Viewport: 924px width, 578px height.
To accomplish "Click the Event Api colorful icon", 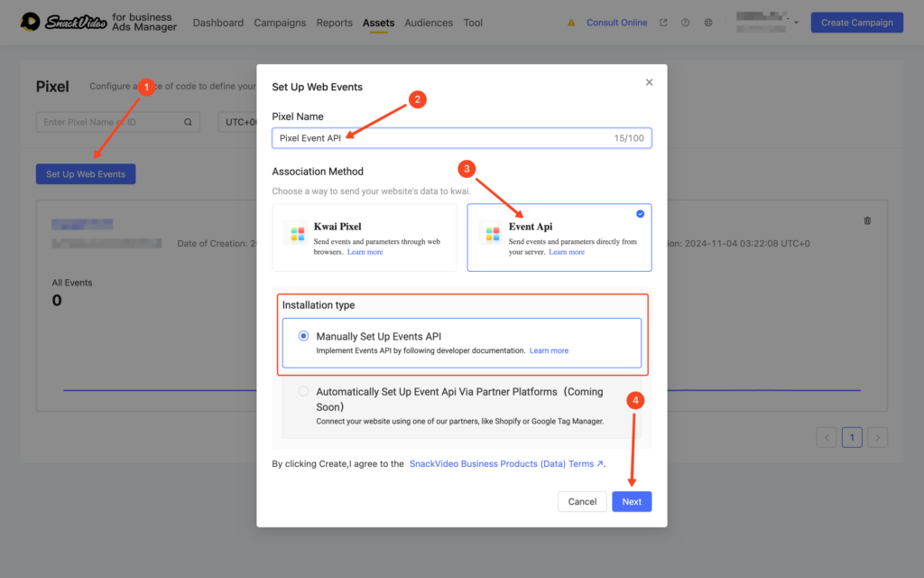I will 493,234.
